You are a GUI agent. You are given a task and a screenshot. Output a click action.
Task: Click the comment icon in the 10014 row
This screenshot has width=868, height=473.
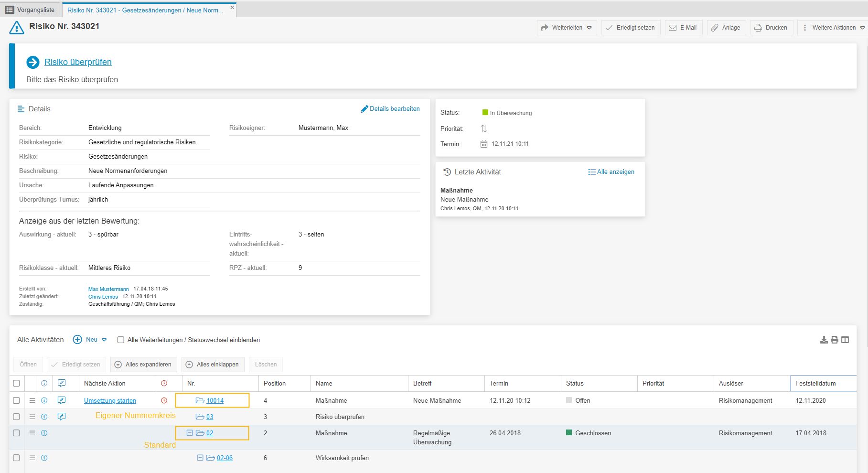point(62,400)
